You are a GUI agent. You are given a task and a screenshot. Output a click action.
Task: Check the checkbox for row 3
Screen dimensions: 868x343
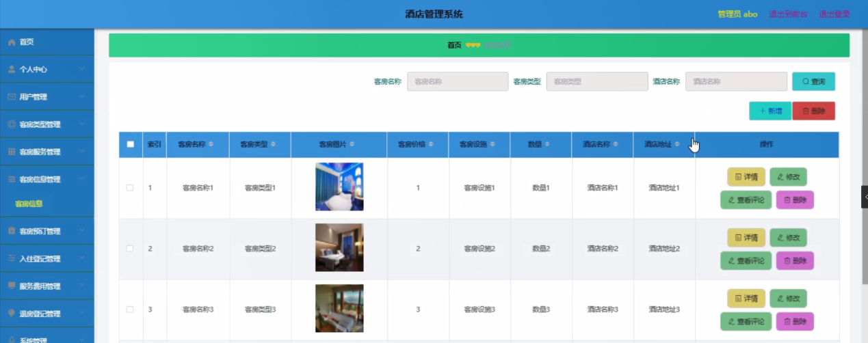point(130,310)
